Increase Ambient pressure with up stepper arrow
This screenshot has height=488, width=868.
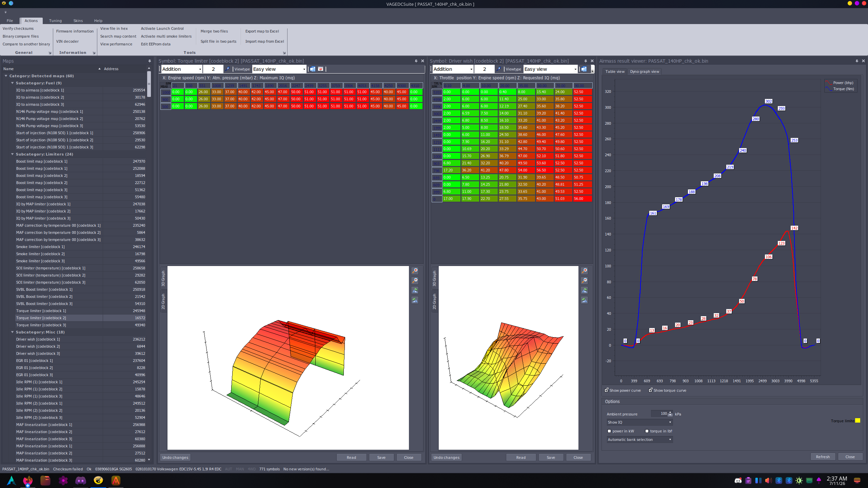click(x=670, y=412)
